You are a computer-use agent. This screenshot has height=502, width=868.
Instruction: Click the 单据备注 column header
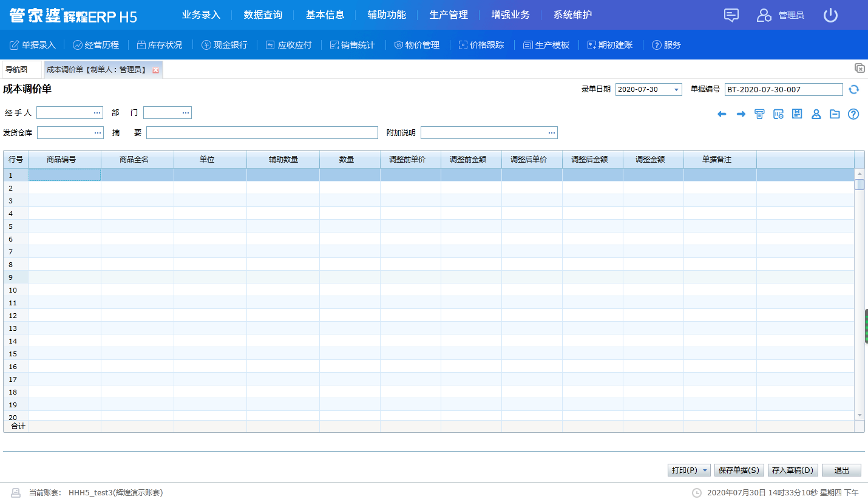pos(720,160)
